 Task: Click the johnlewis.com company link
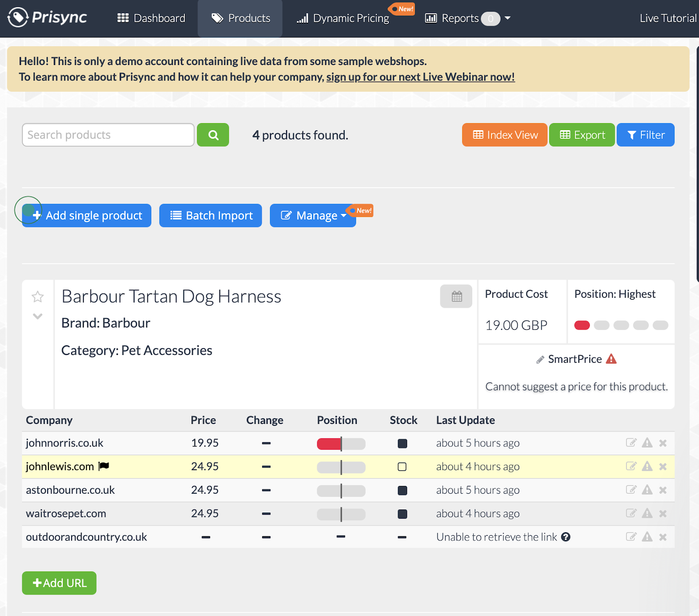[60, 467]
